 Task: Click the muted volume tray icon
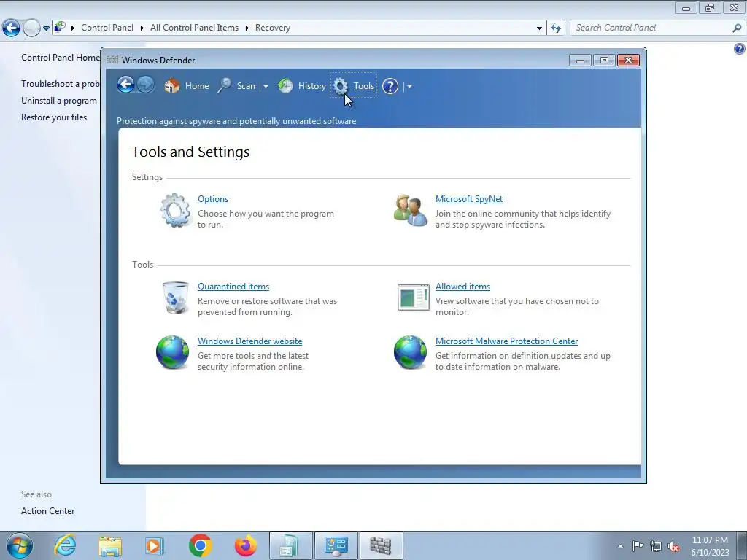pyautogui.click(x=673, y=546)
